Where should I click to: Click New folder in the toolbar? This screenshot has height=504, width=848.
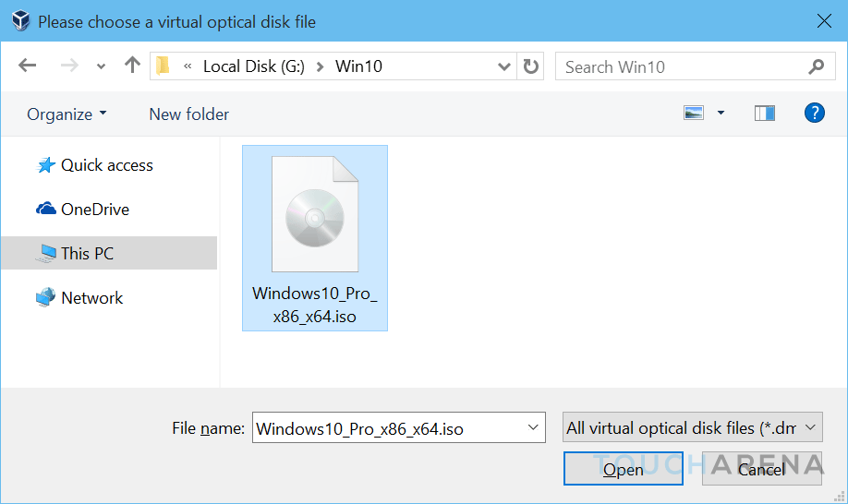[189, 114]
